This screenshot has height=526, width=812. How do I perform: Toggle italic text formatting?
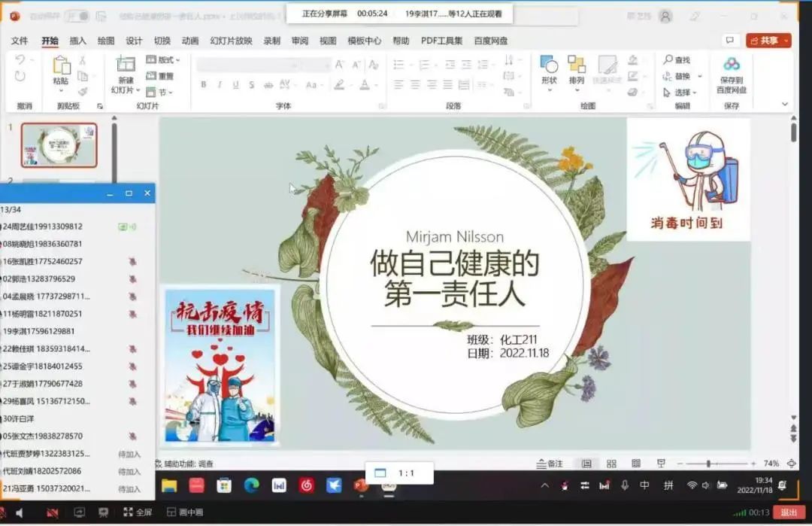[x=220, y=85]
